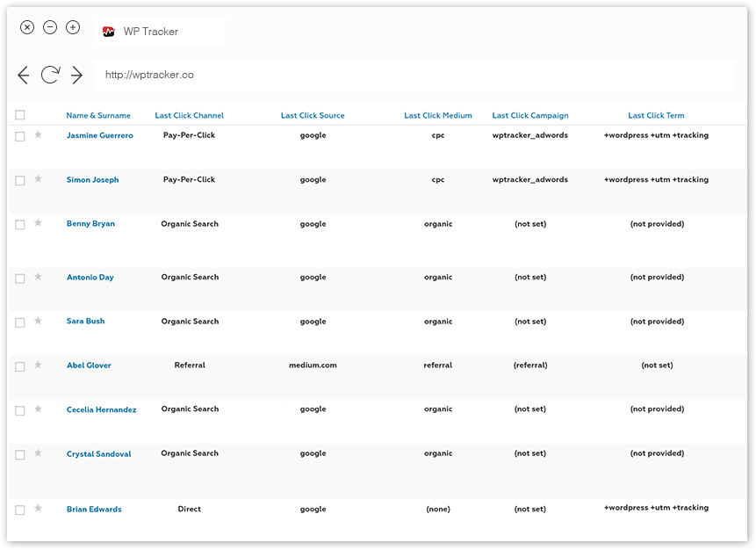Tick the select-all checkbox in header

point(20,115)
